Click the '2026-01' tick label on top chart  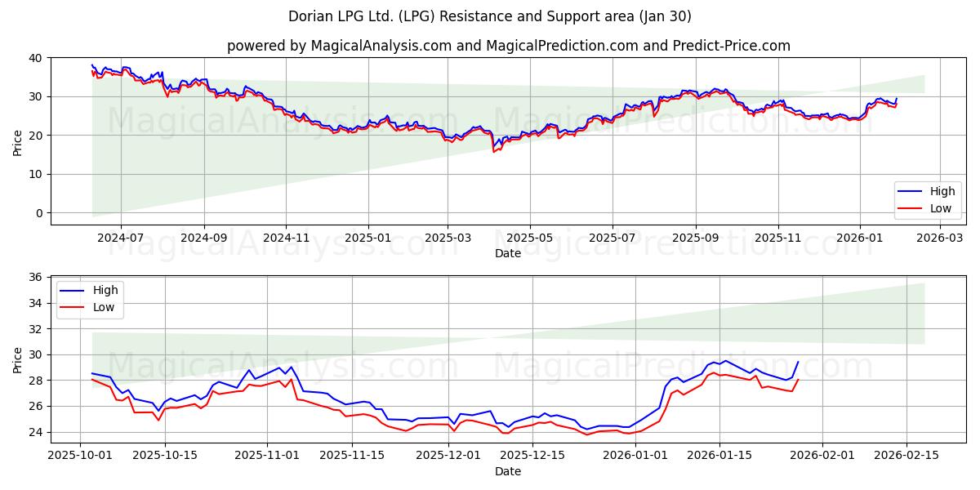[x=860, y=238]
